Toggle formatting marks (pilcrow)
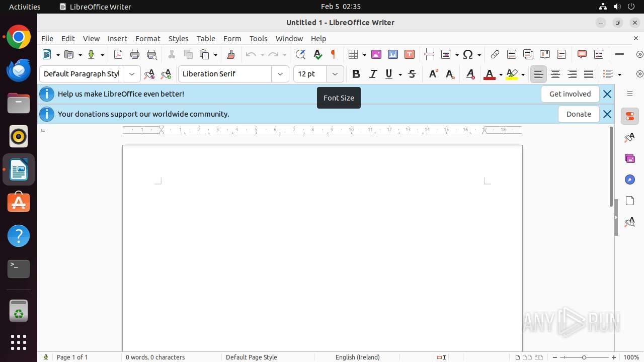644x362 pixels. point(333,55)
